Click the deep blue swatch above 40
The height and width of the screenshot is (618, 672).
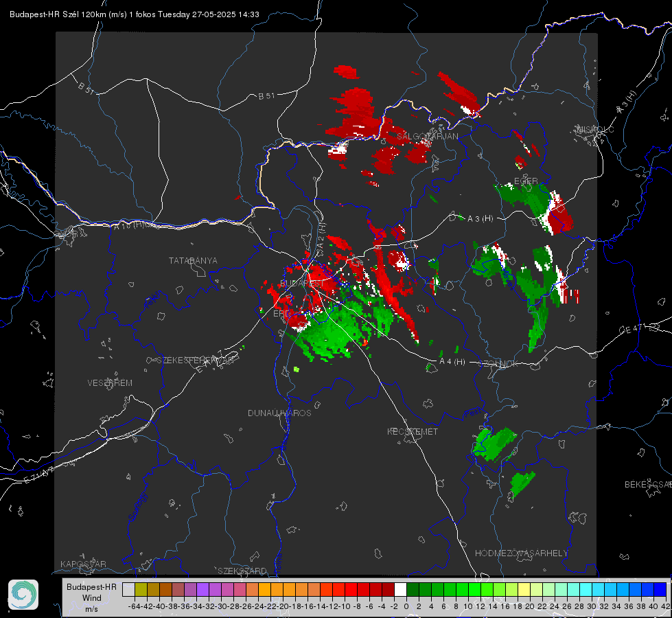pyautogui.click(x=660, y=589)
